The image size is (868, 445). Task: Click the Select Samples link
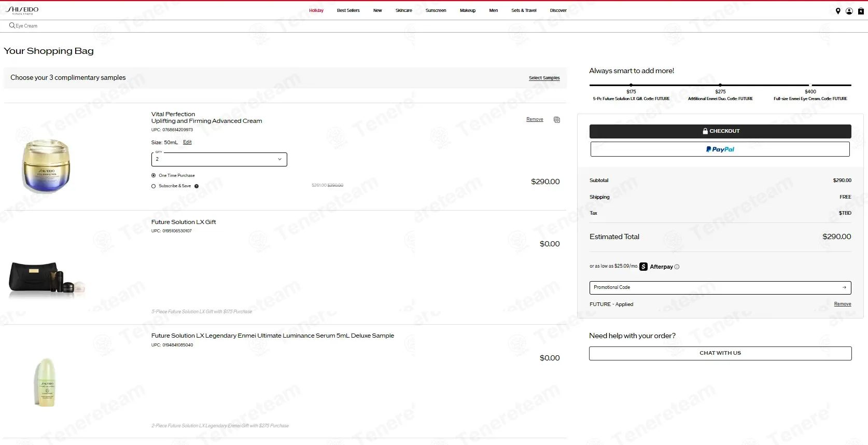(544, 78)
